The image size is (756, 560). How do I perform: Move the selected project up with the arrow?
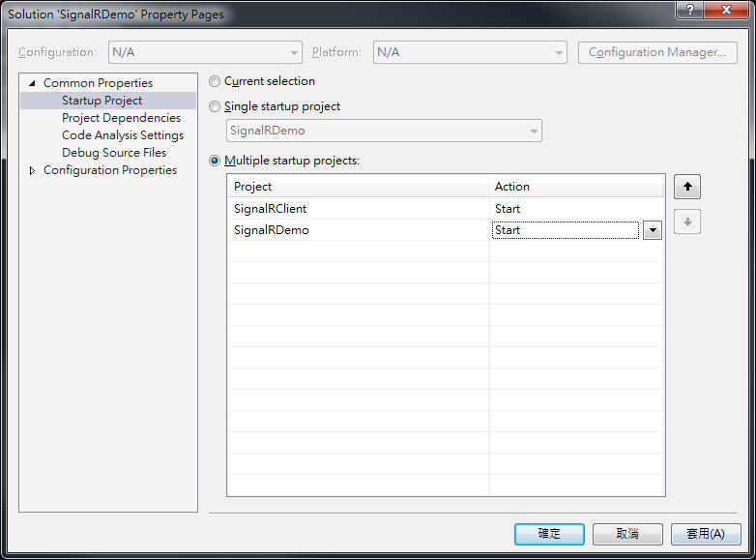687,187
